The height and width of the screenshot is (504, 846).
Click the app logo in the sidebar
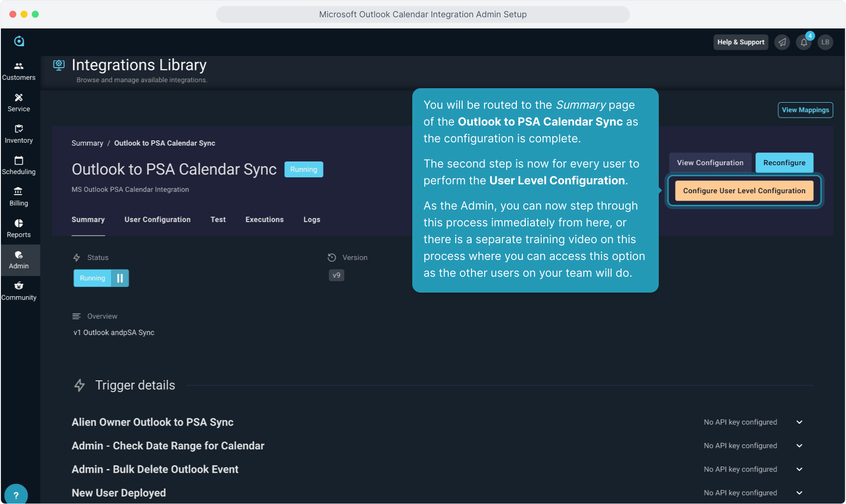[19, 41]
